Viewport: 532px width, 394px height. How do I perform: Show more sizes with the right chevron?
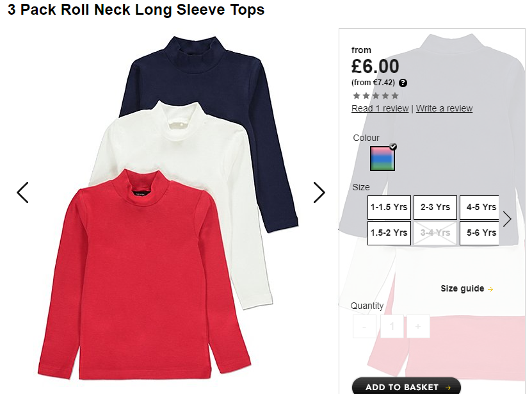click(507, 219)
